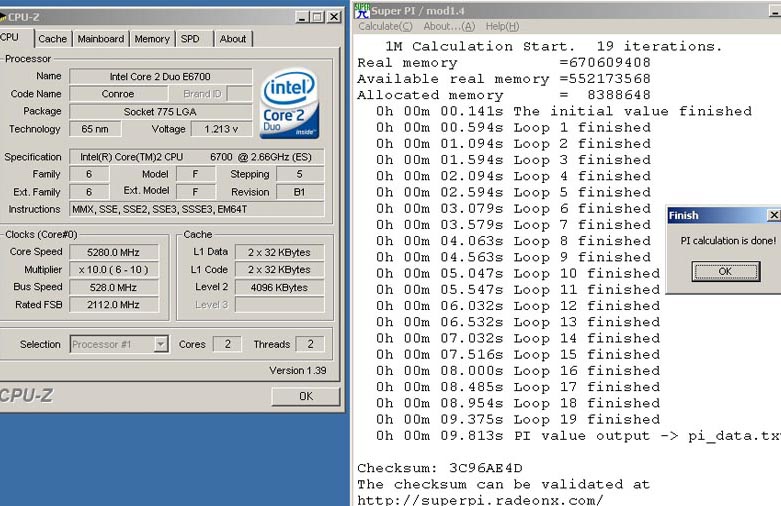Click the Stepping value 5
The height and width of the screenshot is (506, 781).
[x=299, y=174]
